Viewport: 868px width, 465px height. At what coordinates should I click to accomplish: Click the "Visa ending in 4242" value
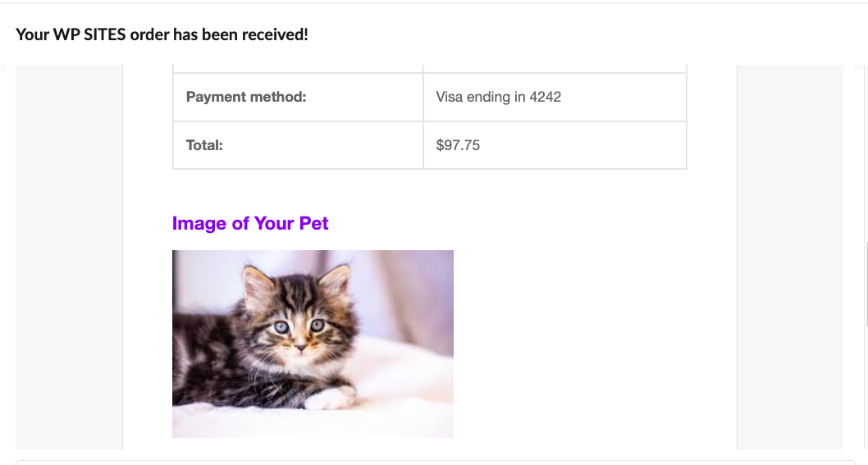[498, 97]
